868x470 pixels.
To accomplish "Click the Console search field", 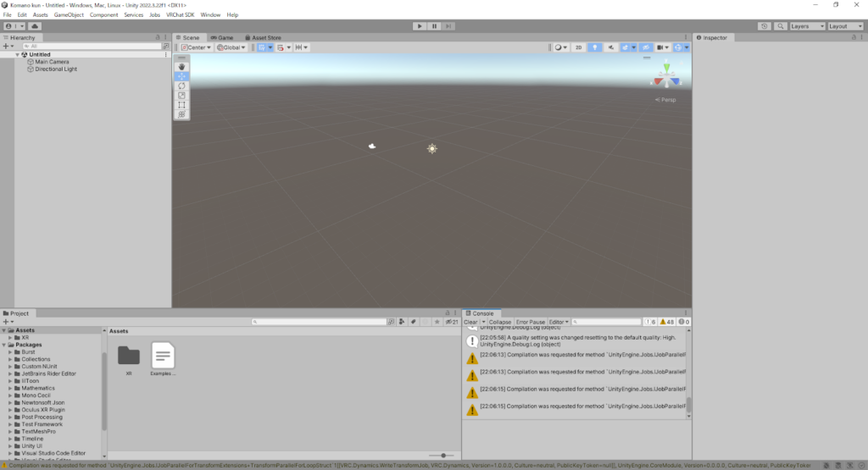I will [606, 322].
